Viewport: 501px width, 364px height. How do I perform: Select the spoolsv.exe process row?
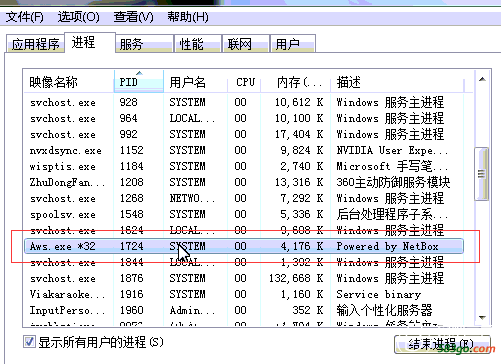244,214
